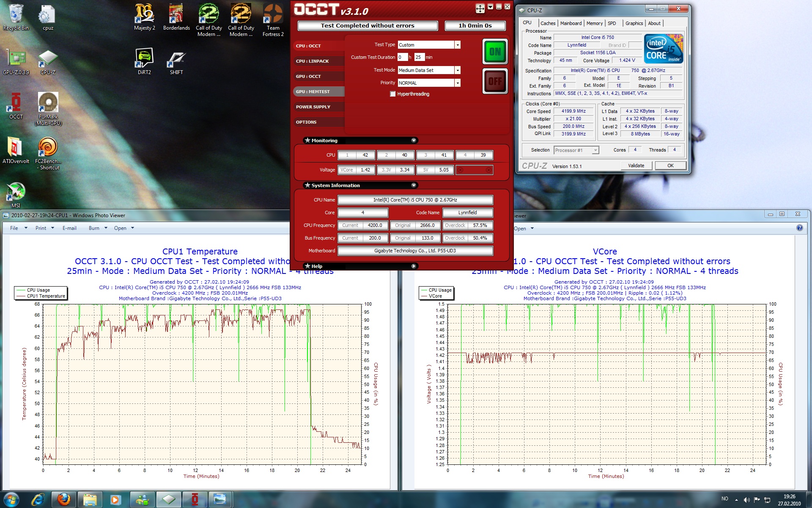Collapse the System Information section

coord(414,185)
